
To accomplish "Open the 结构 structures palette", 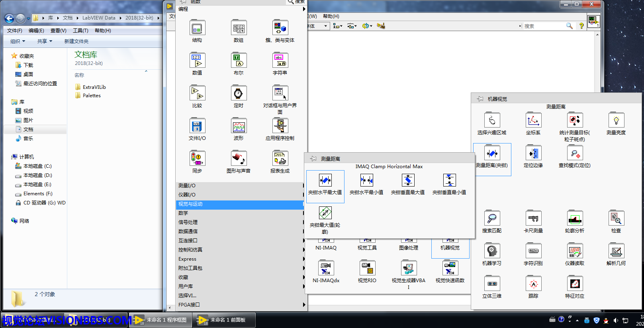I will 197,28.
